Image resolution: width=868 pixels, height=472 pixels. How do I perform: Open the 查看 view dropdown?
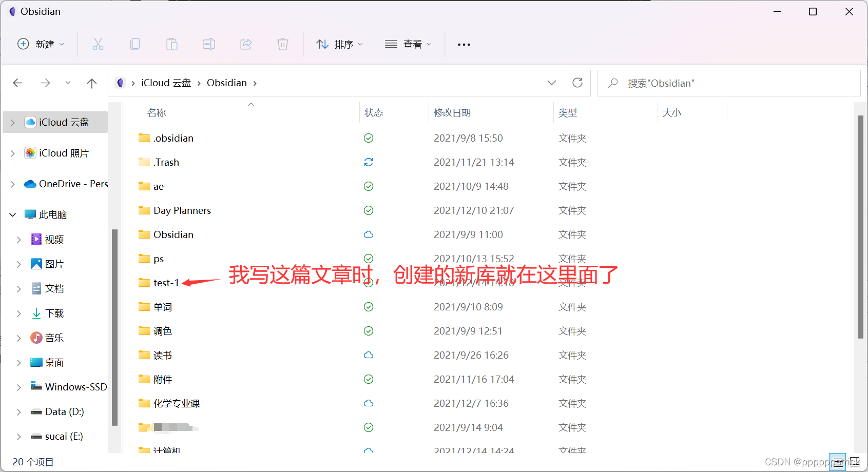coord(408,44)
